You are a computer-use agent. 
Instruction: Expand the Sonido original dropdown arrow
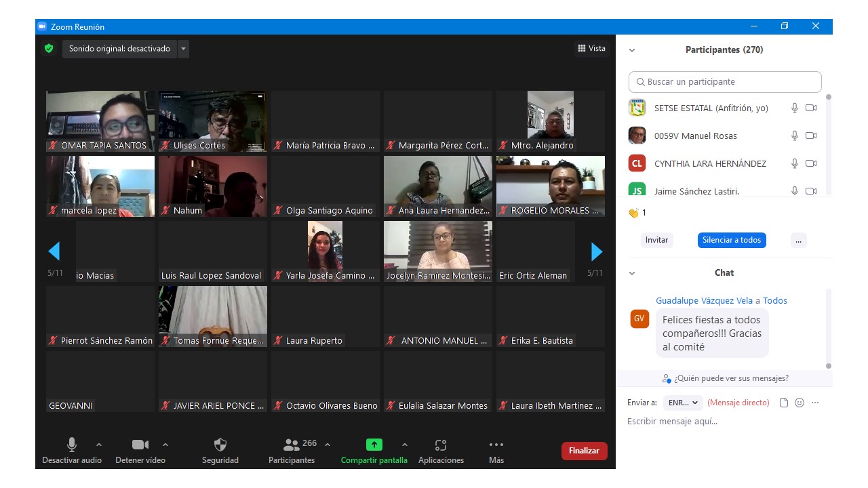[x=183, y=49]
